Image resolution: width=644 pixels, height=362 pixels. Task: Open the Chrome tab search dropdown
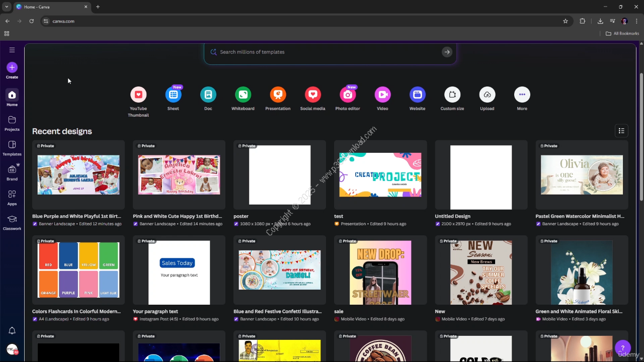[6, 7]
